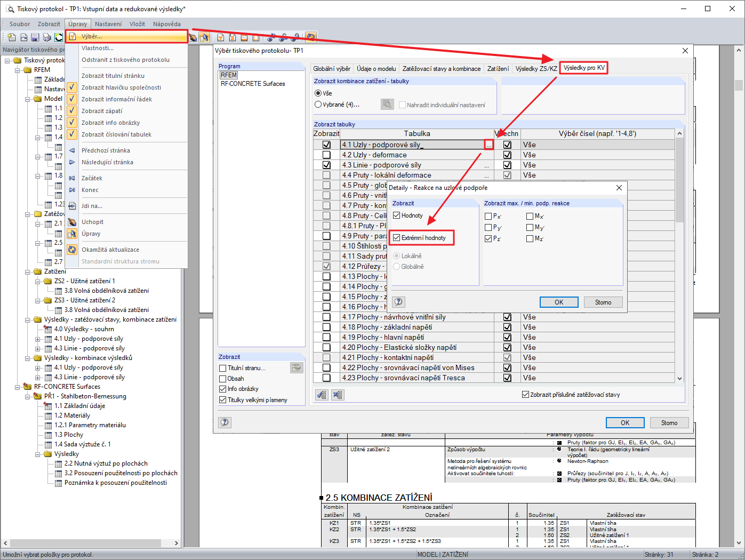Click the details '...' button for row 4.1 Uzly
This screenshot has height=560, width=745.
coord(489,145)
